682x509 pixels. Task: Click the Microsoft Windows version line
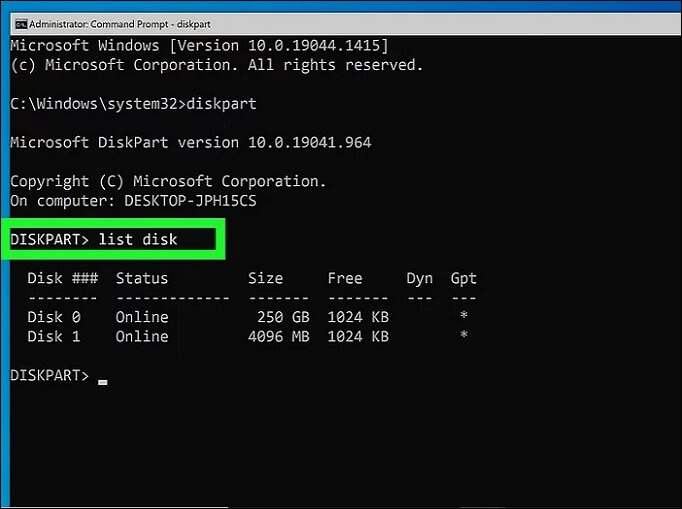click(199, 46)
